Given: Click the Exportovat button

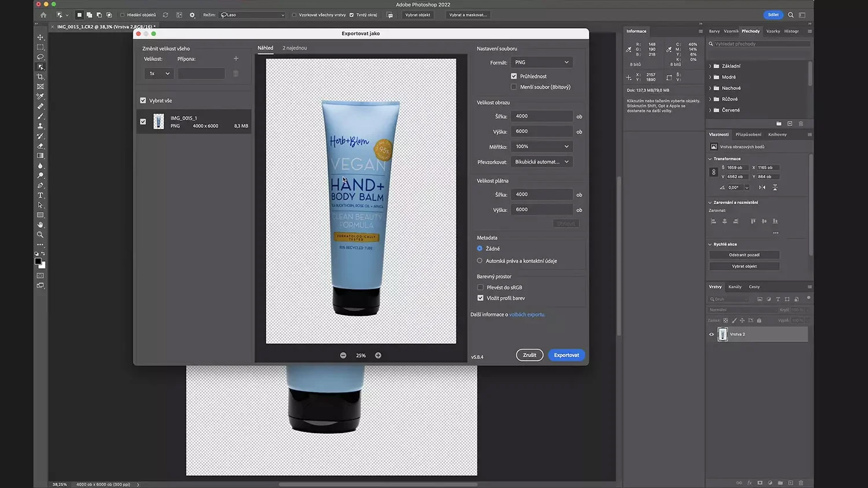Looking at the screenshot, I should pyautogui.click(x=567, y=355).
